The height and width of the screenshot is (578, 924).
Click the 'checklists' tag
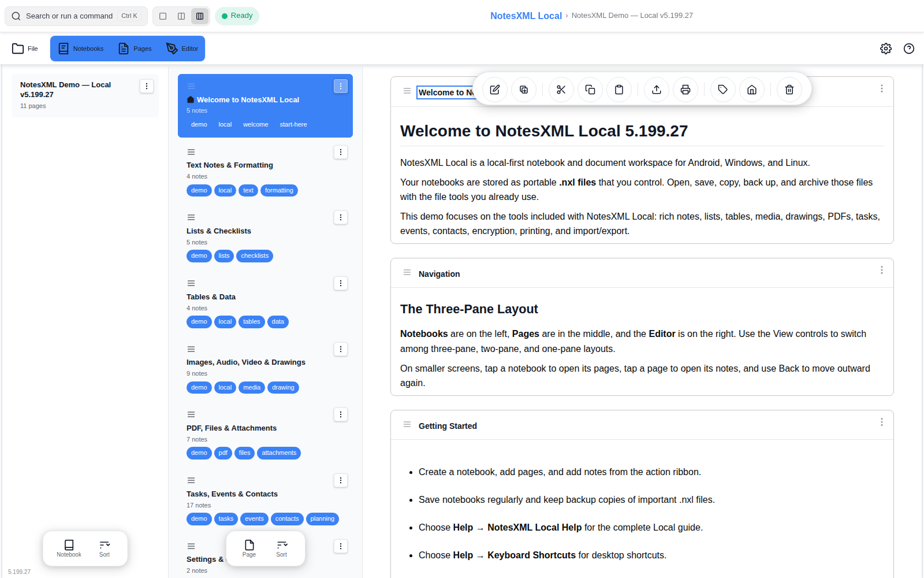[255, 255]
